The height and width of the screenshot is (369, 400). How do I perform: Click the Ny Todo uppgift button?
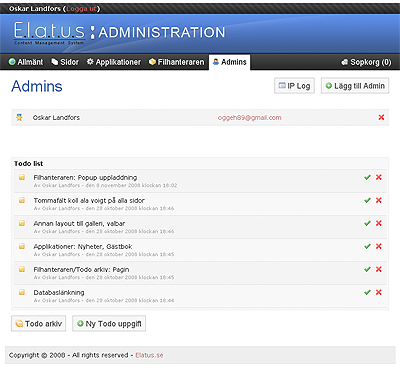109,324
